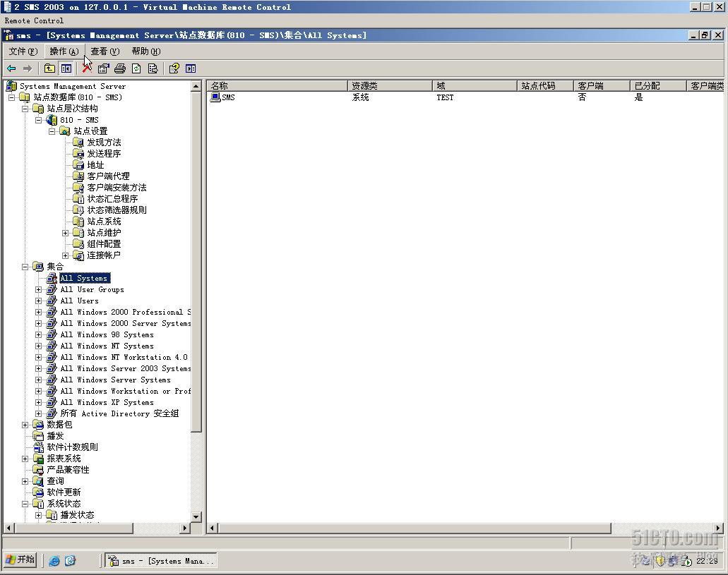Viewport: 728px width, 575px height.
Task: Select the 软件更新 node icon
Action: pos(38,492)
